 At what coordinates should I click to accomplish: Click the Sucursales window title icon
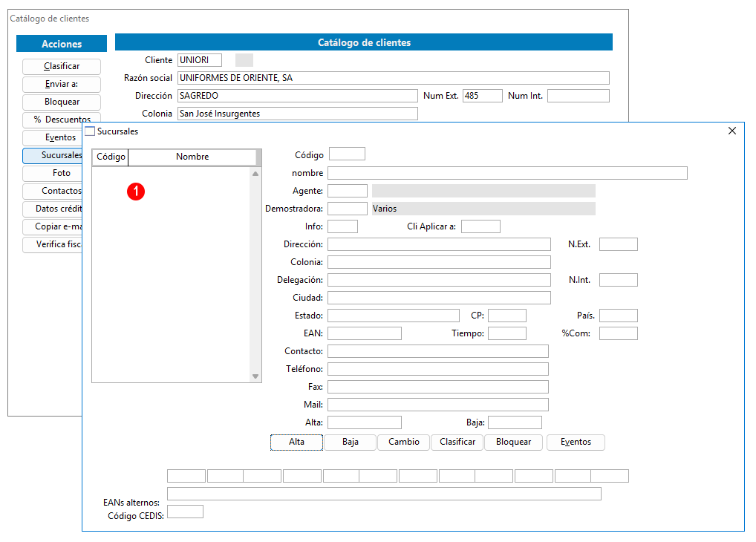pos(90,131)
